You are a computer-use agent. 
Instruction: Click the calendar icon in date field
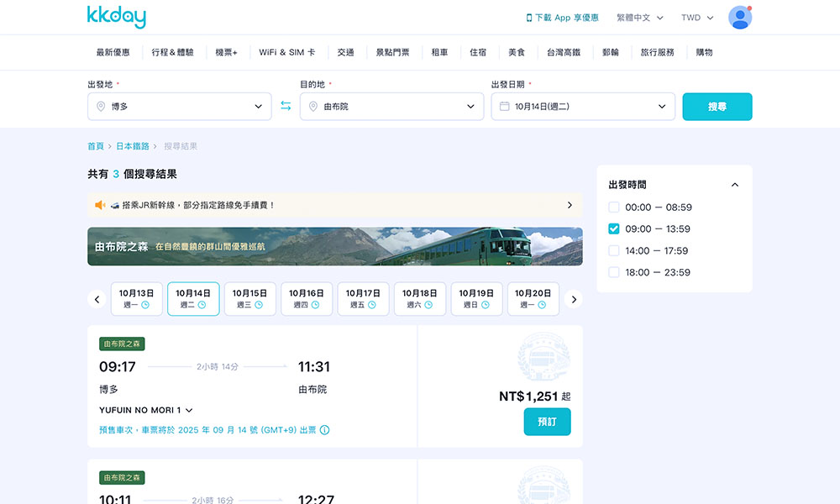click(504, 107)
